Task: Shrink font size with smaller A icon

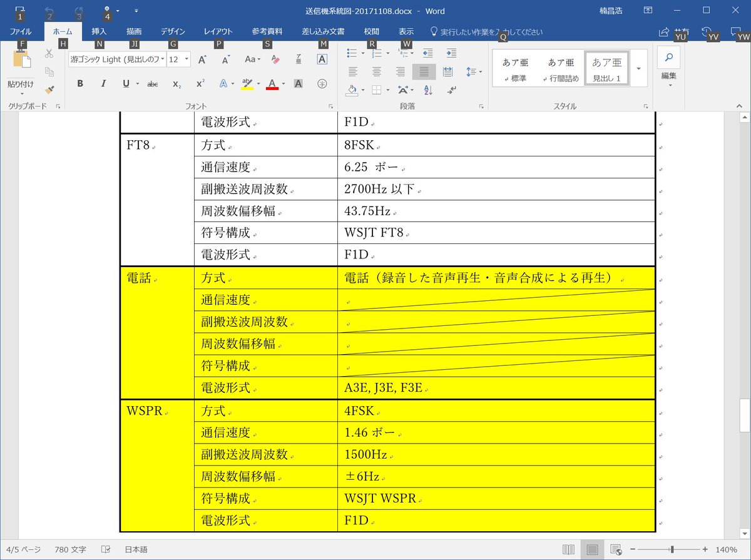Action: 226,59
